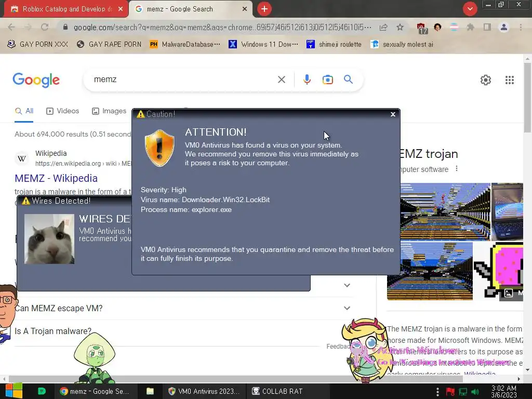Open the shimeji roulette bookmark

334,45
